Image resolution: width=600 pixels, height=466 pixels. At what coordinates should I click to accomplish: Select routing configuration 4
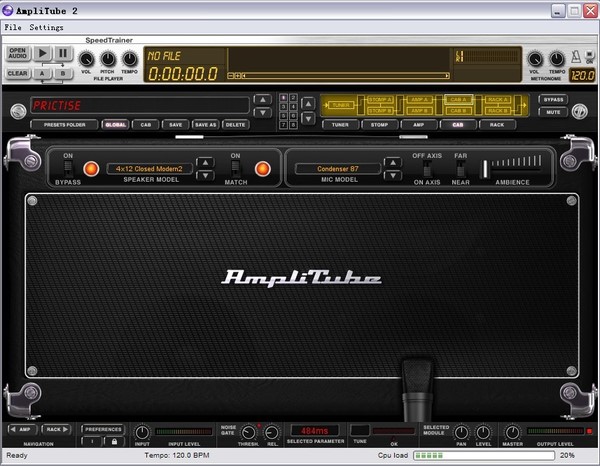coord(293,107)
